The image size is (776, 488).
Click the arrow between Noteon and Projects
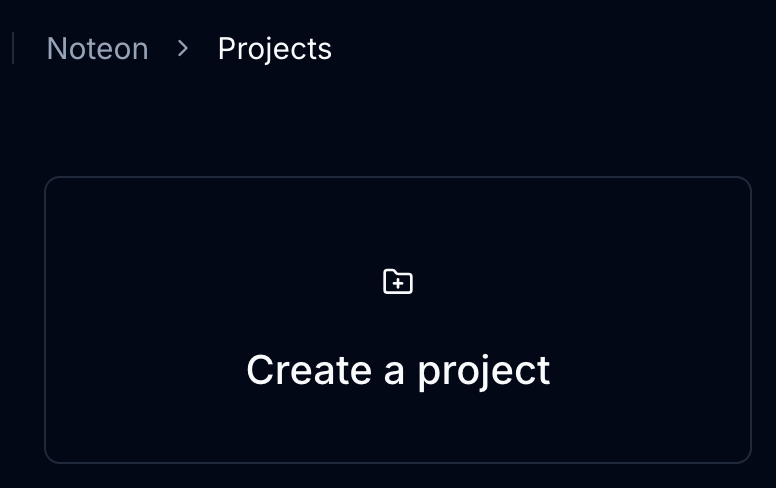pyautogui.click(x=183, y=48)
